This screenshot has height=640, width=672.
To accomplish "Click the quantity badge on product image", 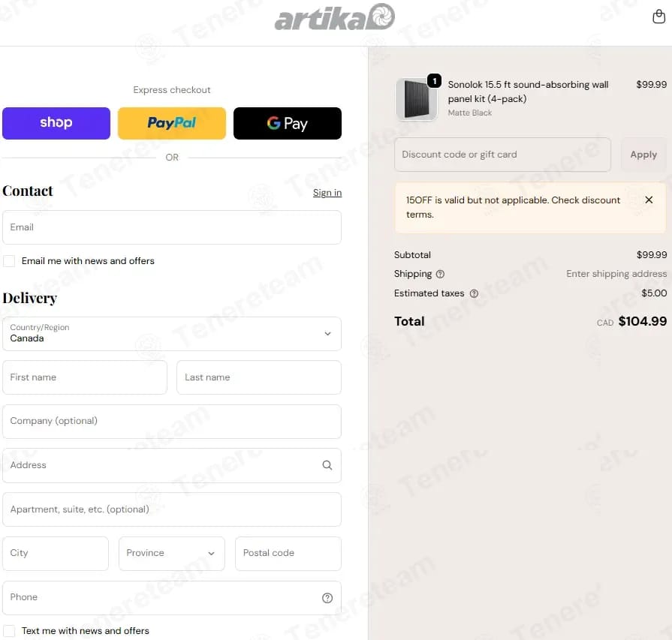I will click(x=434, y=80).
